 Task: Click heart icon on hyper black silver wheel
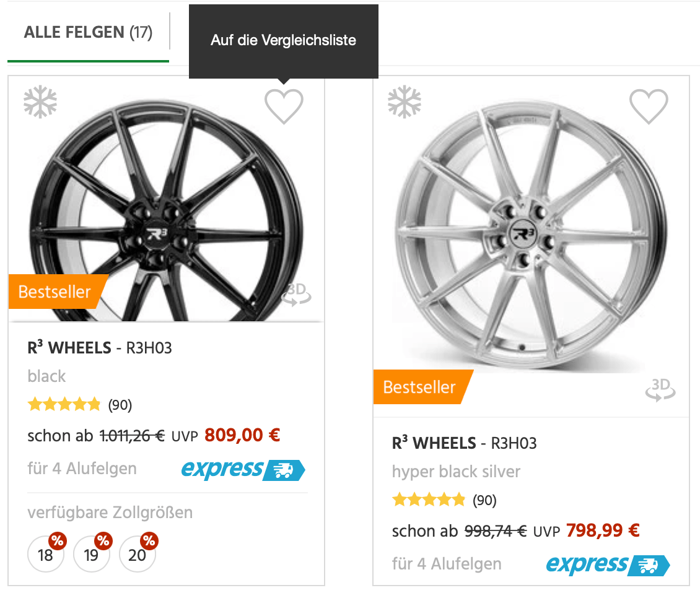[x=649, y=106]
